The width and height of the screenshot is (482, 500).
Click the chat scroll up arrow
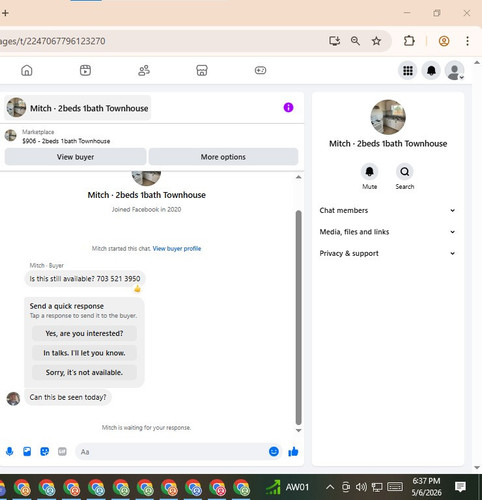coord(299,177)
